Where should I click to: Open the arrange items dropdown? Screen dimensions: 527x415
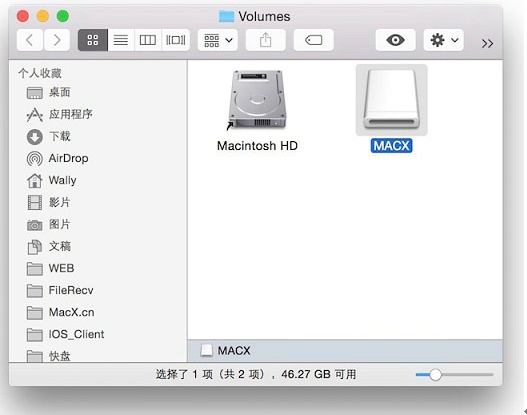(x=218, y=40)
